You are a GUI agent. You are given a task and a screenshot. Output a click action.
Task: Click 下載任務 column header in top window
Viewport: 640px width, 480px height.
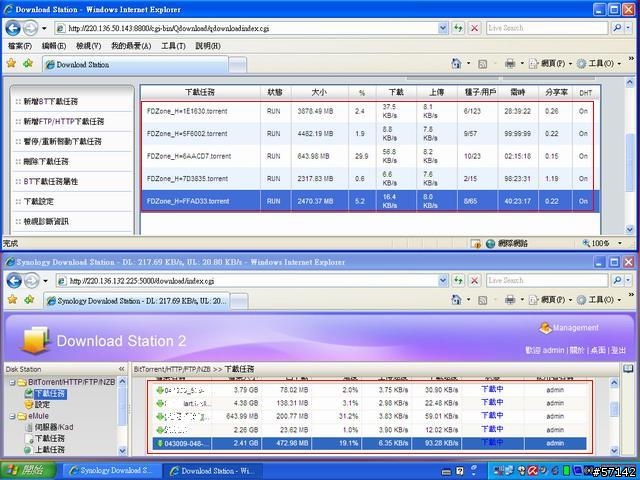[x=200, y=92]
